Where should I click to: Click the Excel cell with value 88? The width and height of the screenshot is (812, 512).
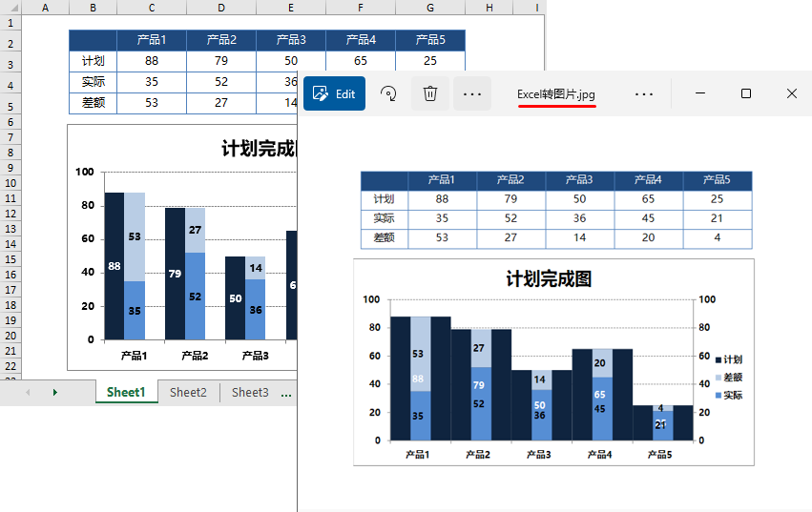[x=152, y=61]
